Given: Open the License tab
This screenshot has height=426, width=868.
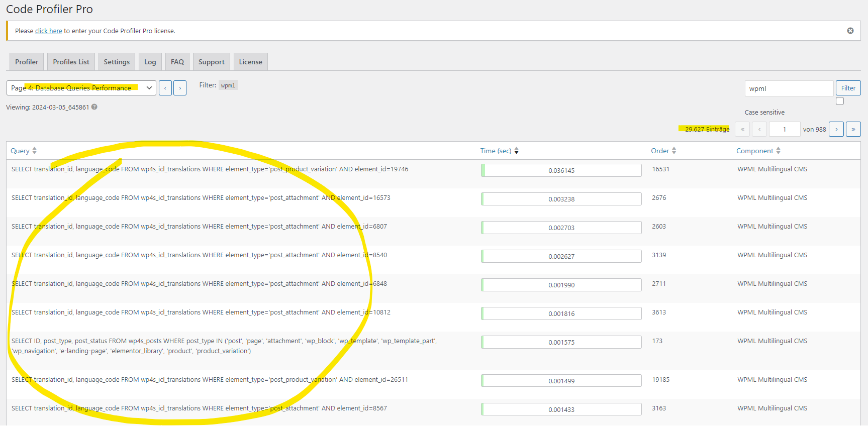Looking at the screenshot, I should 251,62.
